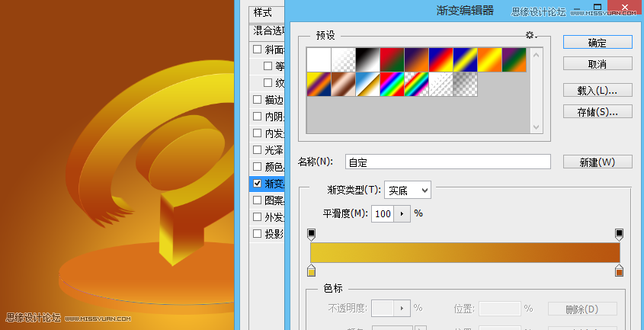This screenshot has height=330, width=644.
Task: Select the violet-to-orange gradient preset
Action: click(416, 60)
